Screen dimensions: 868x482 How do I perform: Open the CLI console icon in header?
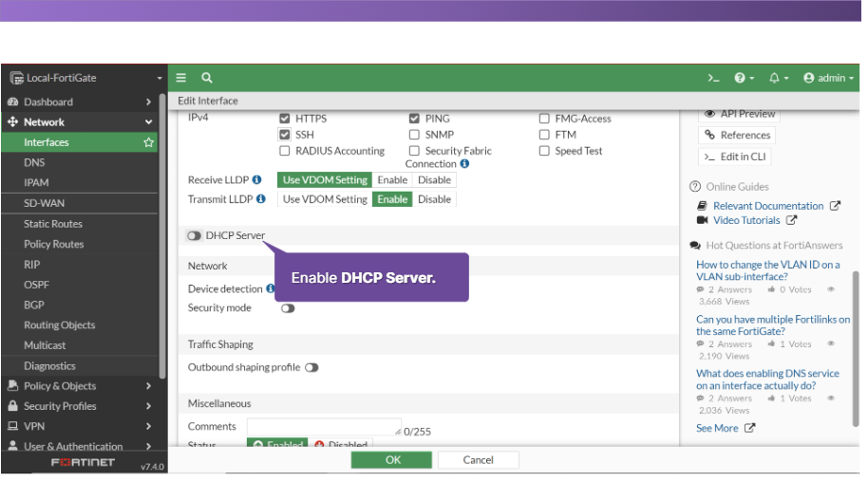(x=713, y=78)
